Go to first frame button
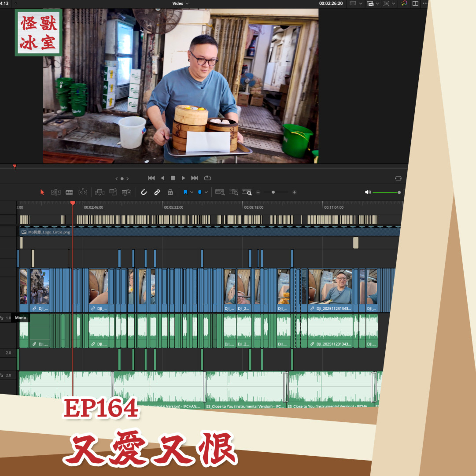The width and height of the screenshot is (476, 476). click(151, 178)
